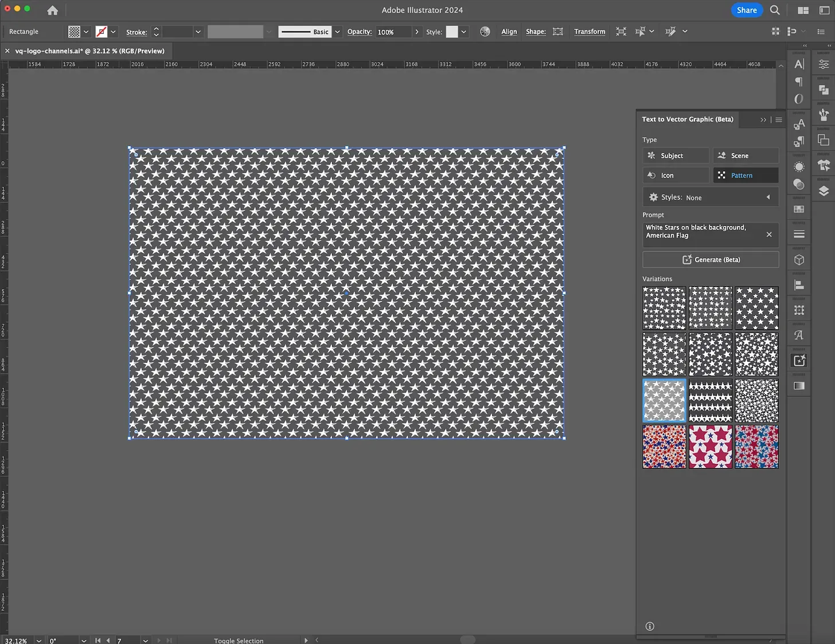Screen dimensions: 835x644
Task: Click the Generate (Beta) button
Action: [x=710, y=259]
